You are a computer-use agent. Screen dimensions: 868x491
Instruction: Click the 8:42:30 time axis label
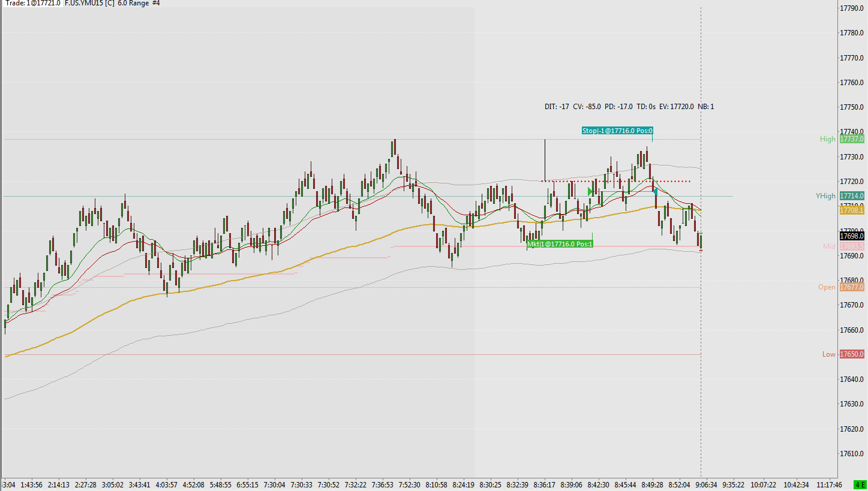tap(599, 484)
